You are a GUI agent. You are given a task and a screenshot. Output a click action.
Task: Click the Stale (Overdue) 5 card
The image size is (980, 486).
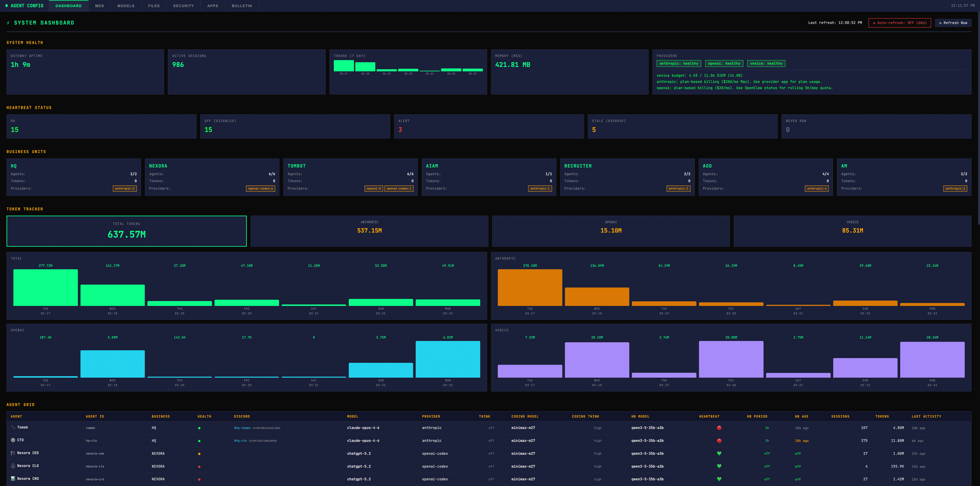tap(682, 126)
